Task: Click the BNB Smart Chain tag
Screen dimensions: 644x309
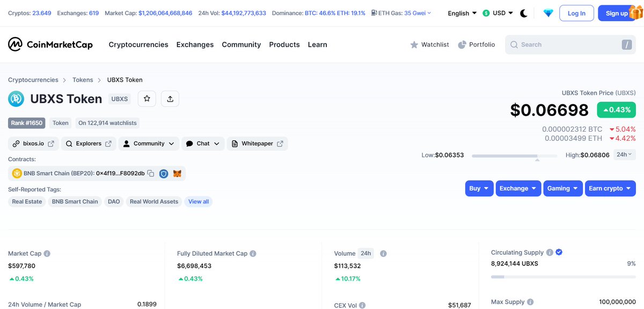Action: click(75, 202)
